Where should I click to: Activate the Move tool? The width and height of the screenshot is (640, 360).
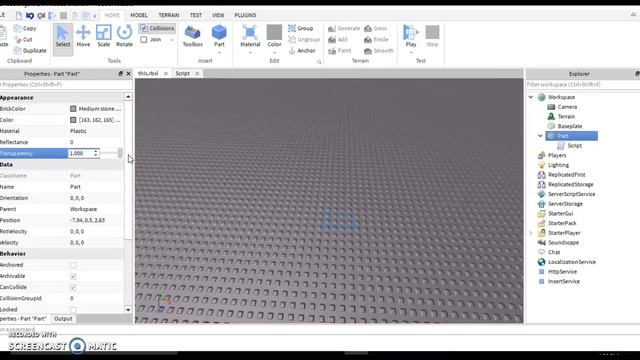(83, 37)
